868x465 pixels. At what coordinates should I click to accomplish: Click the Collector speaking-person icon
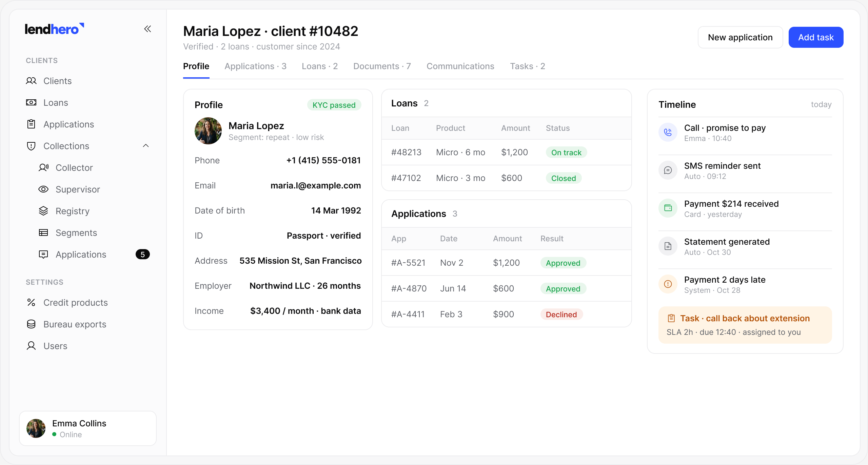coord(43,168)
